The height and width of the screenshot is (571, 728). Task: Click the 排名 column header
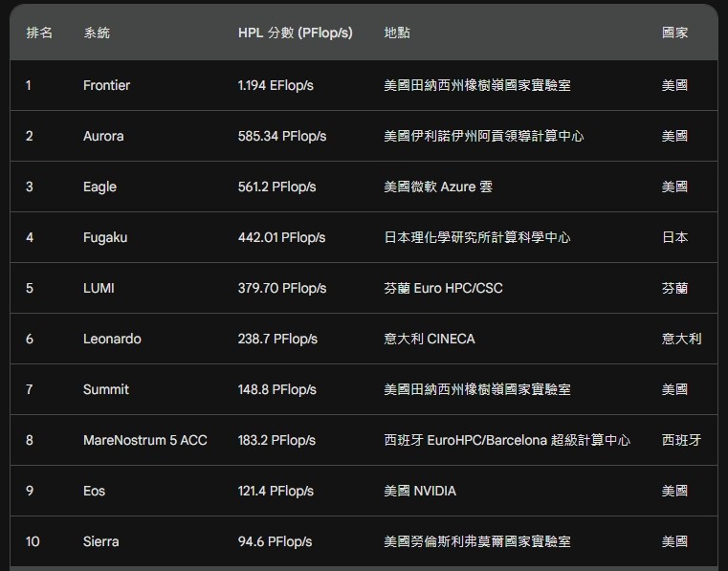pyautogui.click(x=39, y=33)
